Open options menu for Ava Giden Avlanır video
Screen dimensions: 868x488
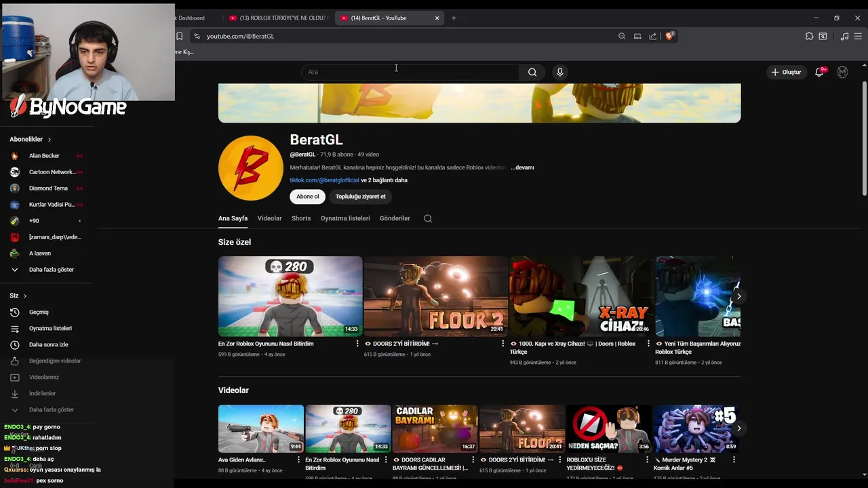298,460
